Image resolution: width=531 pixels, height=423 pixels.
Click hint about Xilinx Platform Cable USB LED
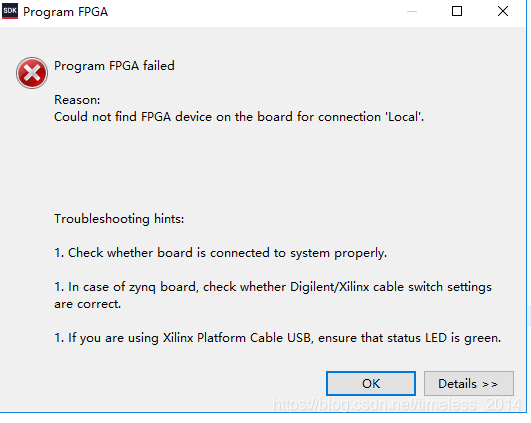tap(278, 338)
